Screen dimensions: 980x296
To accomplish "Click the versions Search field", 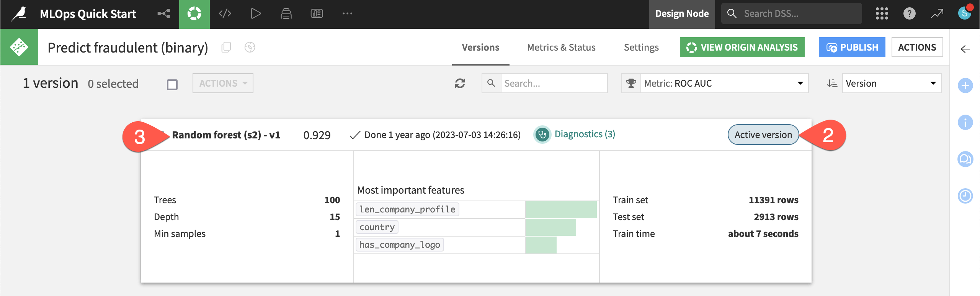I will [554, 83].
